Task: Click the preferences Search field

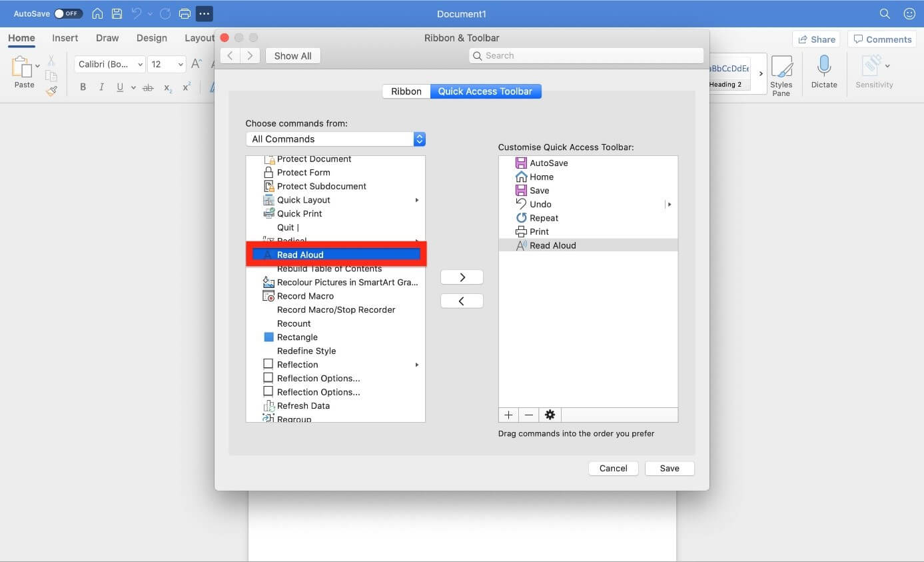Action: [x=586, y=56]
